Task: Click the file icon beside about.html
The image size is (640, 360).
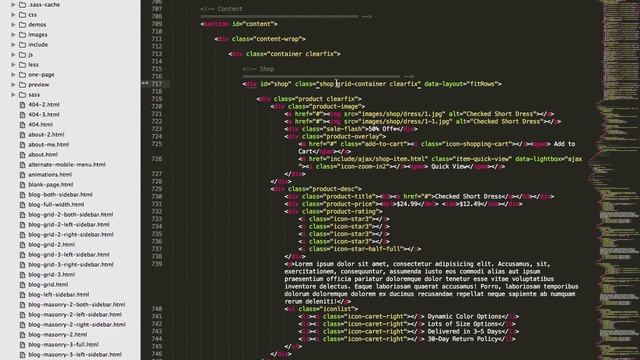Action: click(22, 154)
